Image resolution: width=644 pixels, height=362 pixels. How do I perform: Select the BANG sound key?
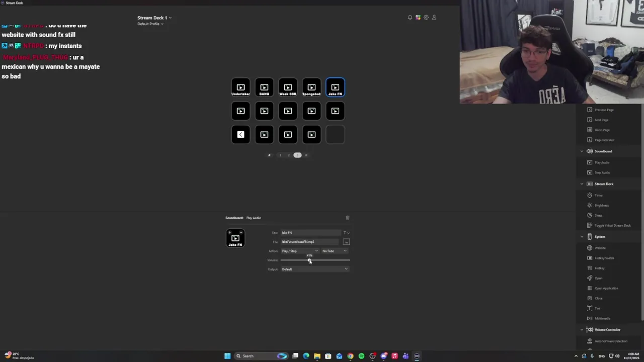264,87
